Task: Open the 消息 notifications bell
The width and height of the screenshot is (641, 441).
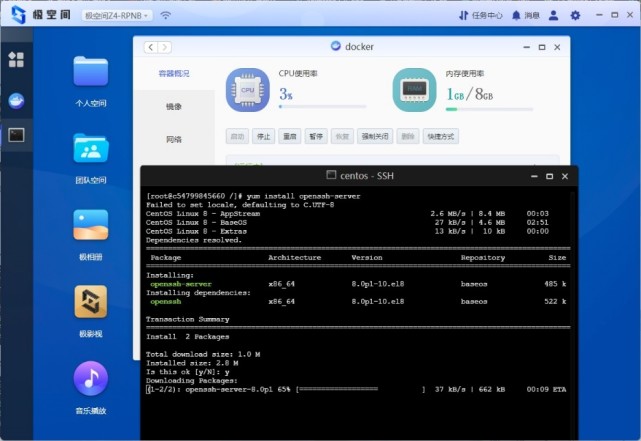Action: pos(526,16)
